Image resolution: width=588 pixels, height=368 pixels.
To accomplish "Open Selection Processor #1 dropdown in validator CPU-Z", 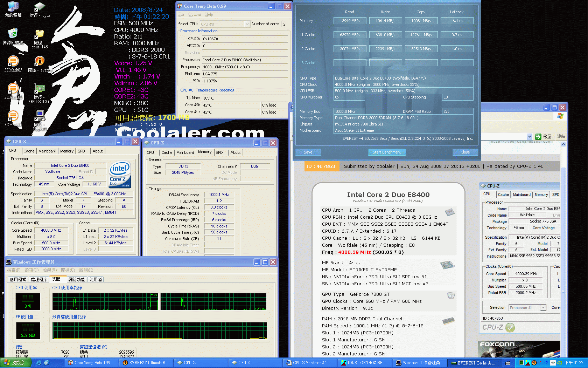I will 527,308.
